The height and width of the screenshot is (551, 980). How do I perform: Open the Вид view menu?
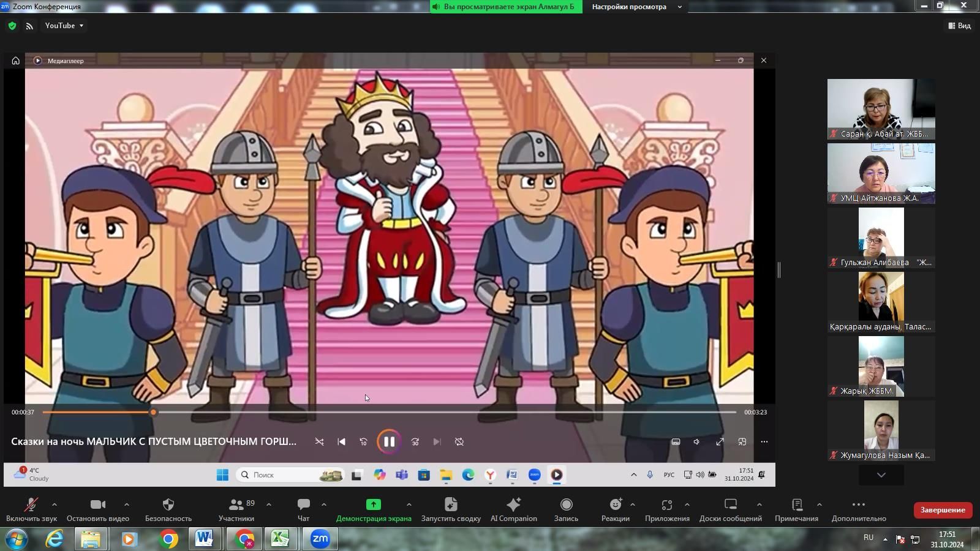tap(960, 26)
